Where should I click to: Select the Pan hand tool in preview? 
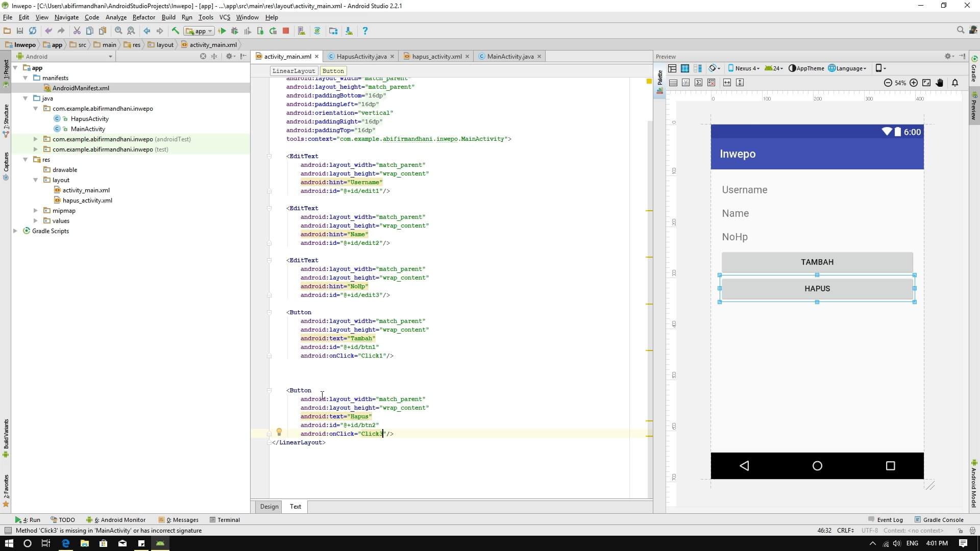[x=940, y=83]
